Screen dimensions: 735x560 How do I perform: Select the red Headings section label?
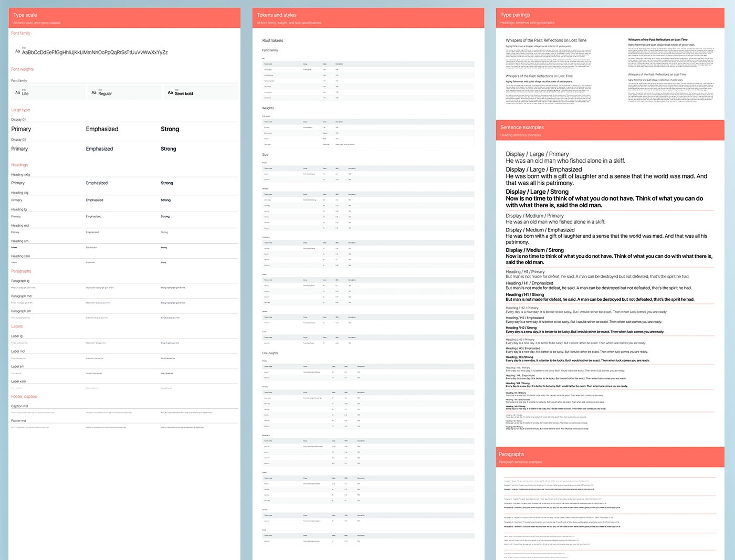19,164
